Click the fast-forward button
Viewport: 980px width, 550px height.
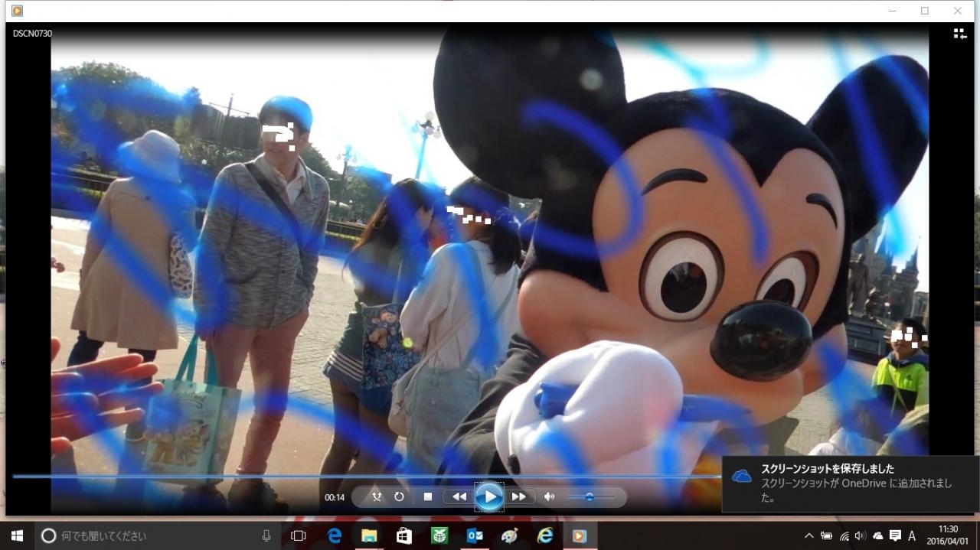click(x=519, y=496)
